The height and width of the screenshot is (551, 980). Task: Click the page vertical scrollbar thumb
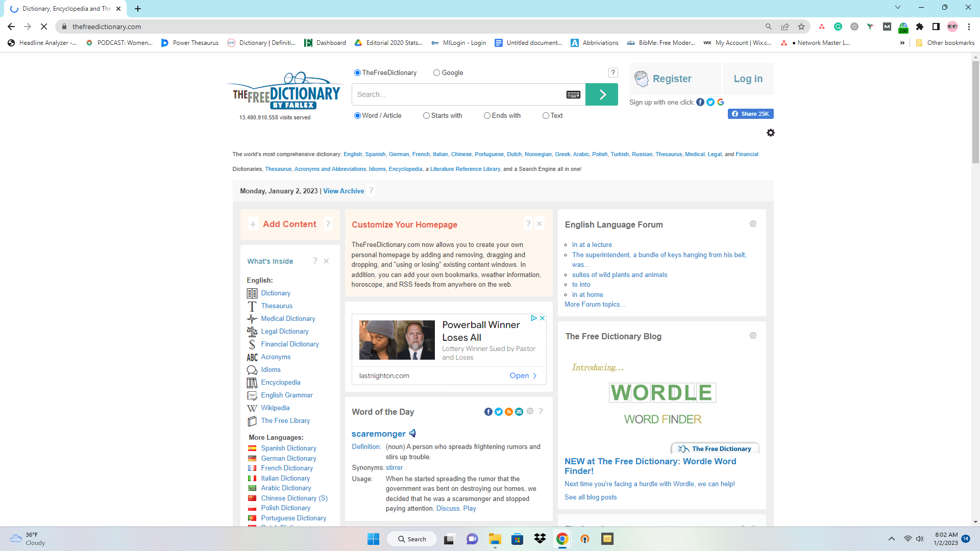pos(975,112)
